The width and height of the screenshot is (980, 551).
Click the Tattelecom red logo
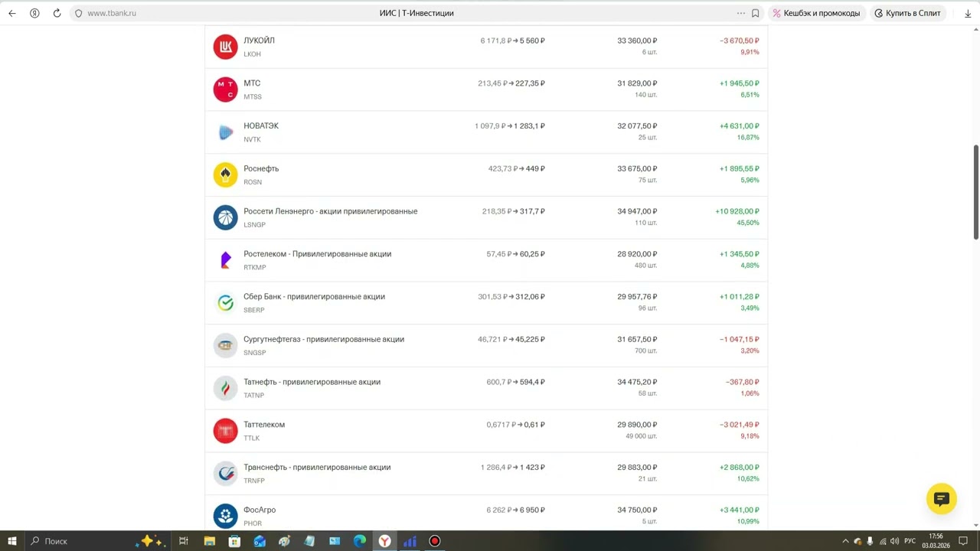[x=225, y=431]
